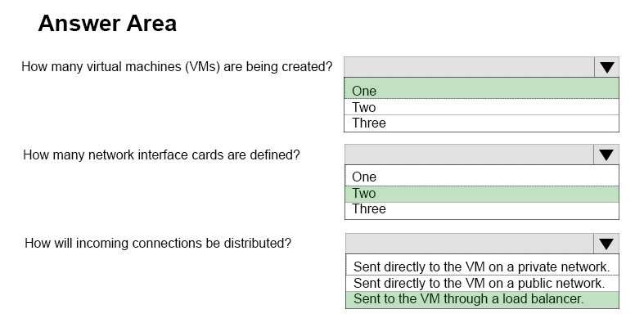Click the 'How many network interface cards' question
The width and height of the screenshot is (644, 318).
[161, 155]
